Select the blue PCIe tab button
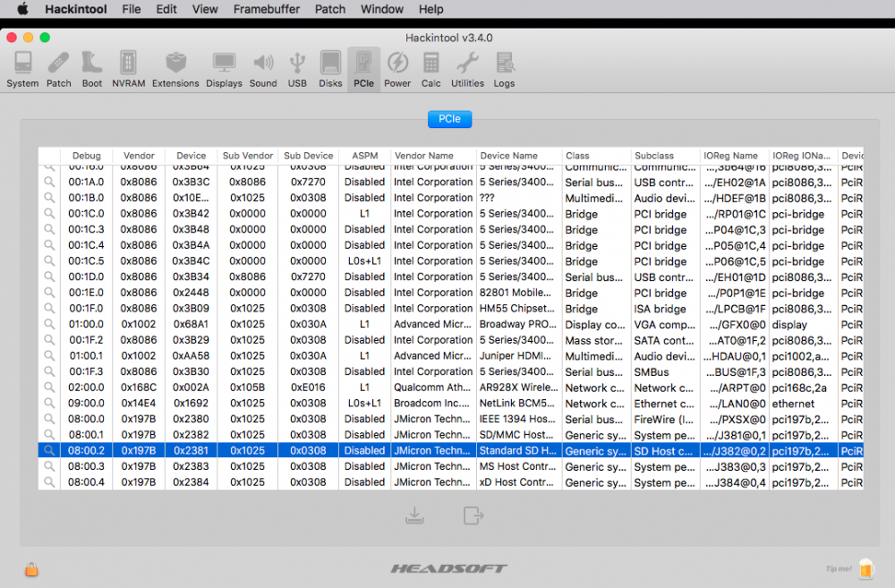 click(x=450, y=119)
